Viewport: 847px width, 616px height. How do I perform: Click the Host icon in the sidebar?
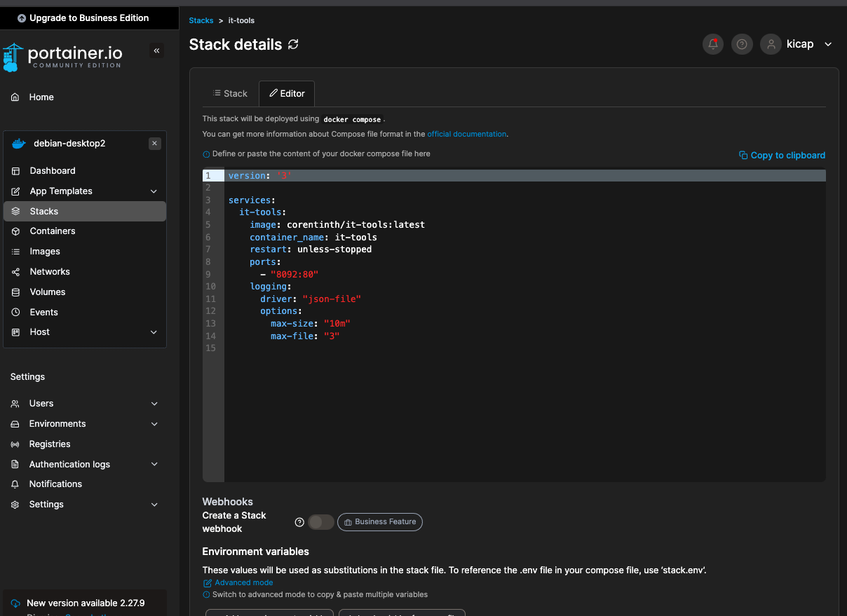(15, 332)
